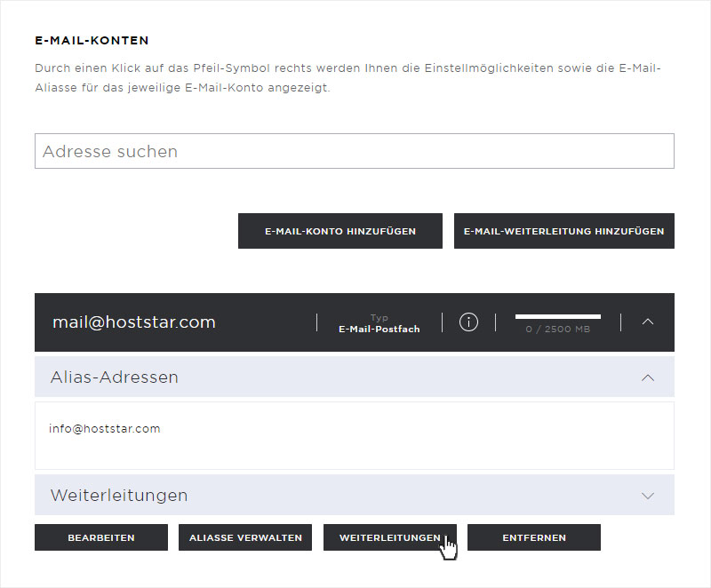Click the info icon for mail@hoststar.com
The width and height of the screenshot is (711, 588).
coord(468,322)
